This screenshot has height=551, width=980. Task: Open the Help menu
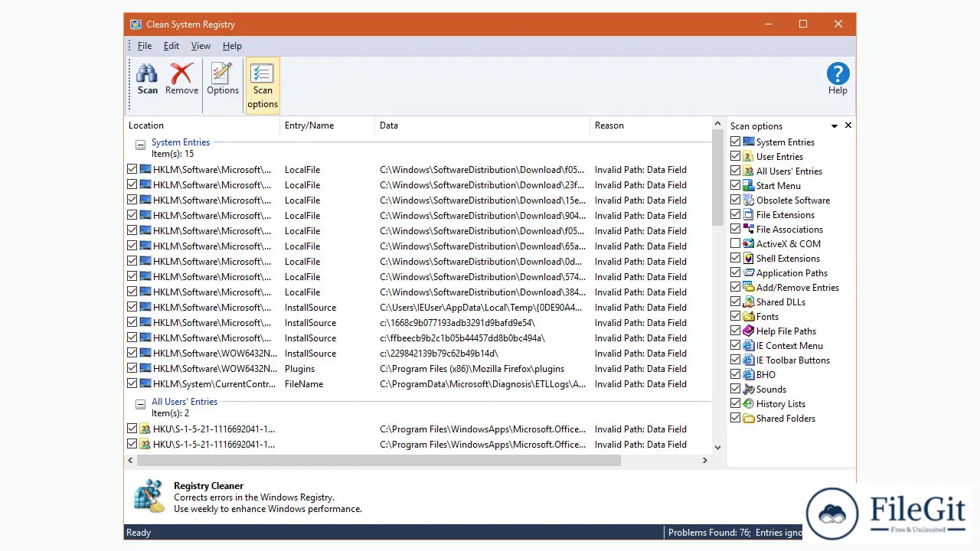(232, 46)
